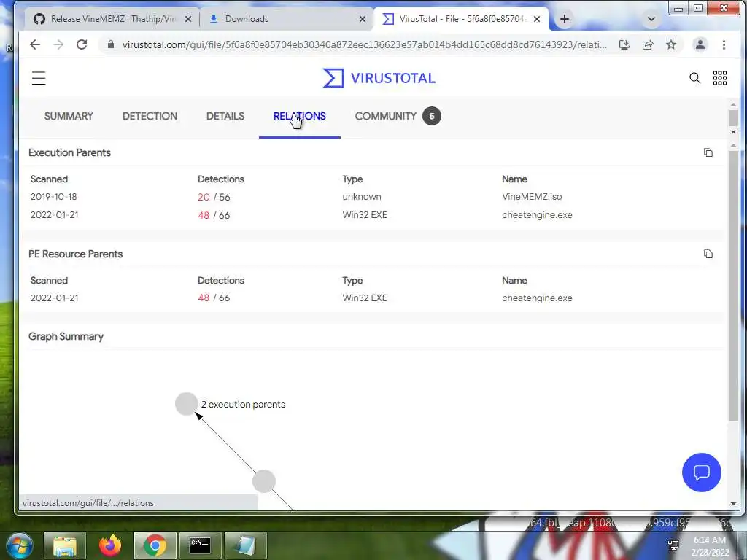Click the unknown type cell for VineMEMZ.iso

(x=362, y=197)
